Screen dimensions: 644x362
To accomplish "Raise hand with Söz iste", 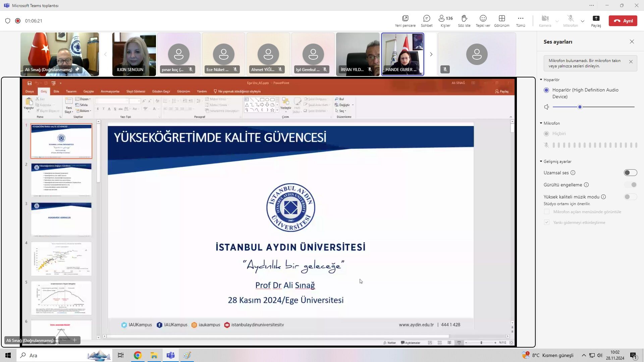I will pos(464,21).
